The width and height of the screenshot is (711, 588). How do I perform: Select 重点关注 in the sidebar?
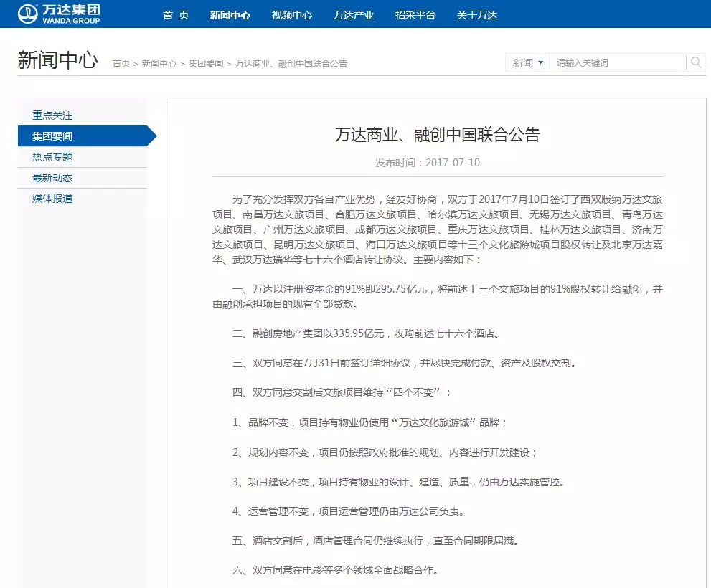tap(52, 115)
